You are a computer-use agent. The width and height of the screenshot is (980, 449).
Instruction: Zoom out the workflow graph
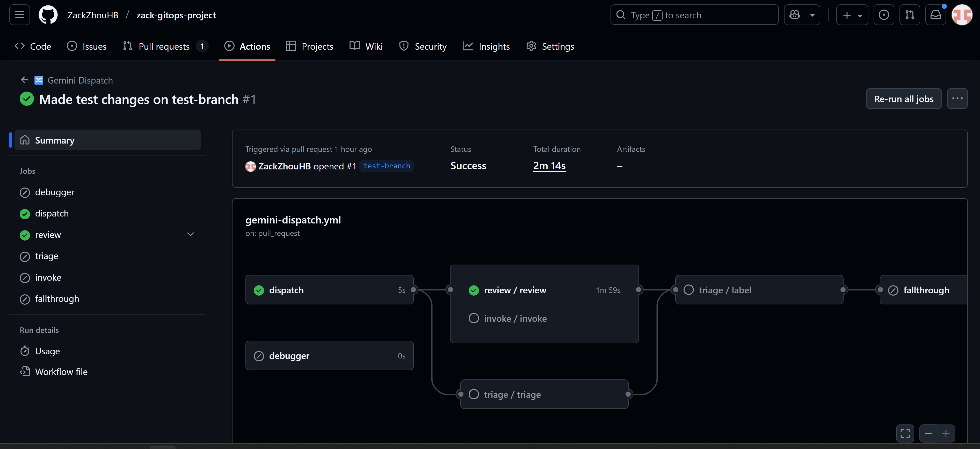(928, 433)
